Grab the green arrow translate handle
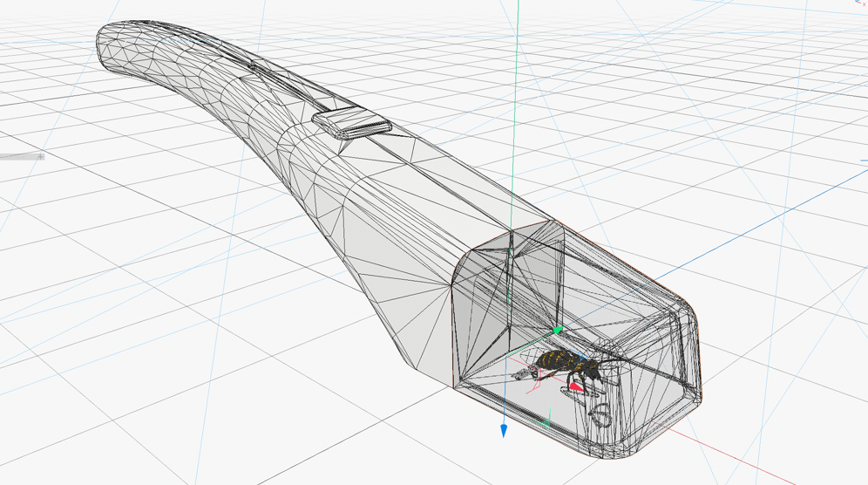The image size is (868, 485). [x=558, y=331]
